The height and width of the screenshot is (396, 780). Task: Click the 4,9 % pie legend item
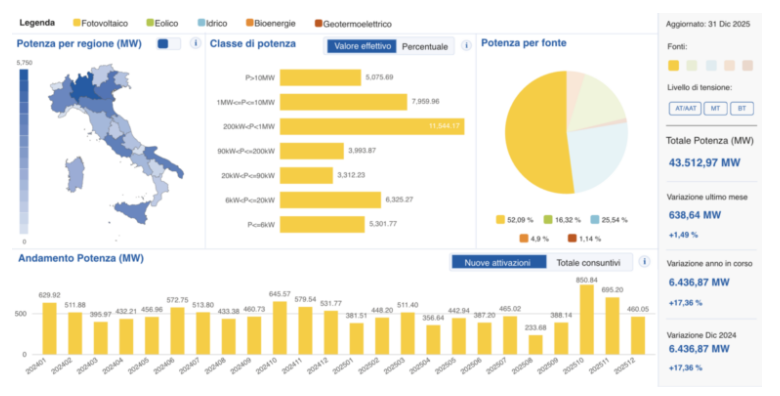[534, 239]
